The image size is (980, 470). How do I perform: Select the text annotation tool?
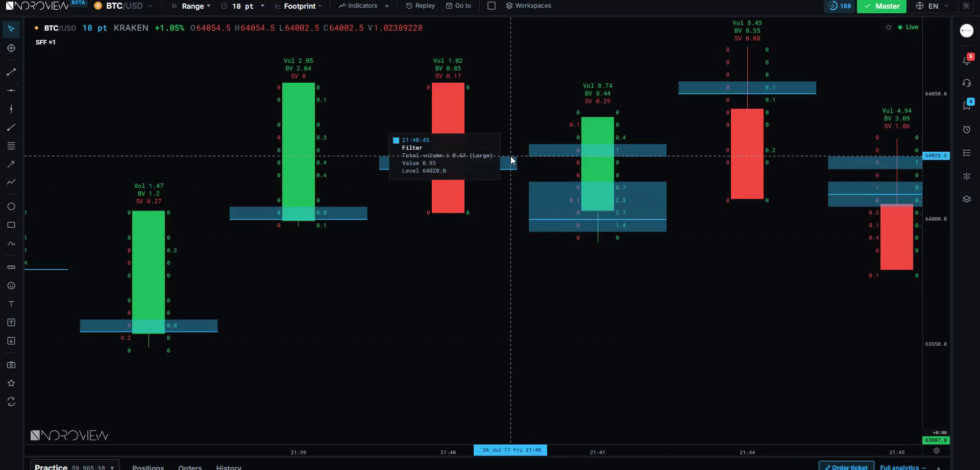(11, 304)
